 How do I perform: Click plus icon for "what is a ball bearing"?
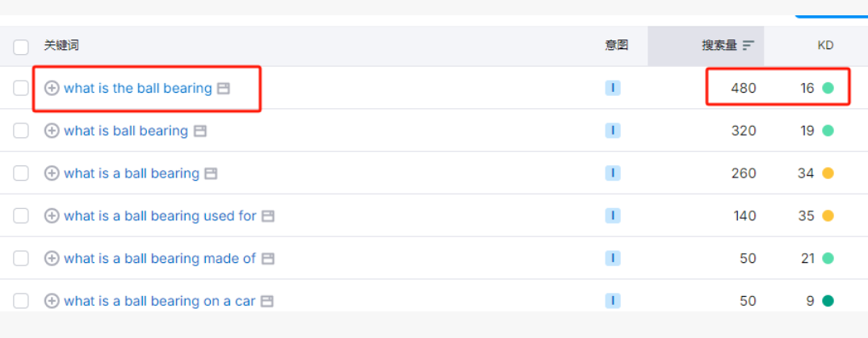(52, 173)
